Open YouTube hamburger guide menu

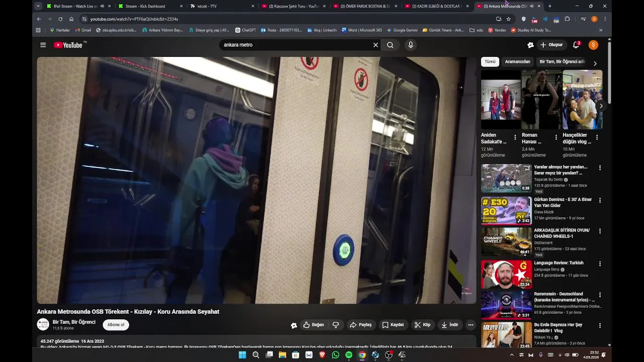coord(43,45)
